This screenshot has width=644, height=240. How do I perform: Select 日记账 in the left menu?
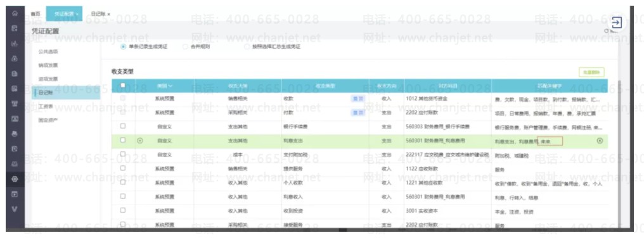[66, 92]
